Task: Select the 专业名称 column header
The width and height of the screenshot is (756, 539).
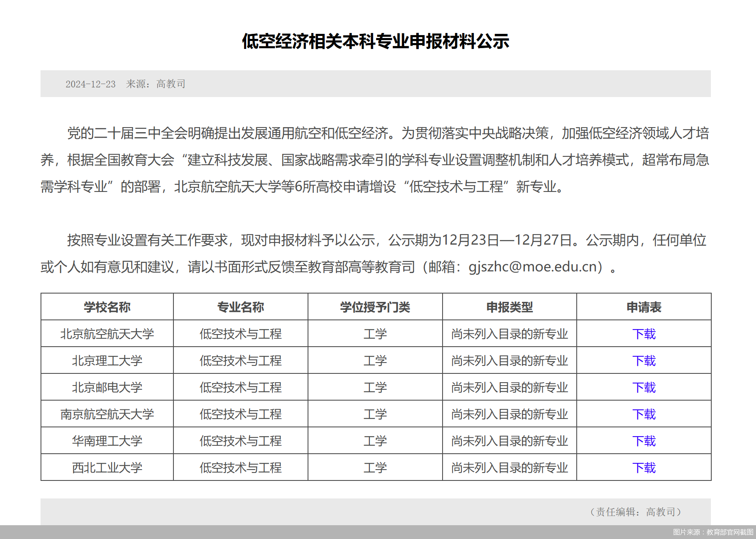Action: point(241,307)
